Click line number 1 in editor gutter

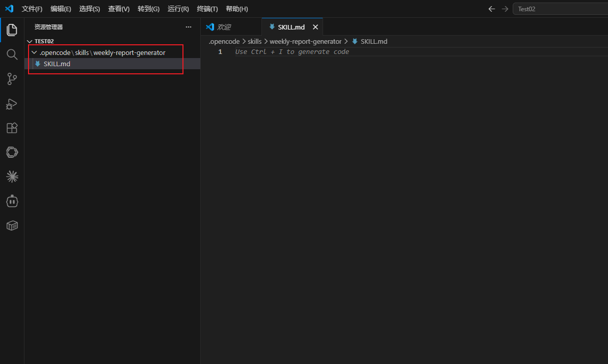pyautogui.click(x=220, y=52)
